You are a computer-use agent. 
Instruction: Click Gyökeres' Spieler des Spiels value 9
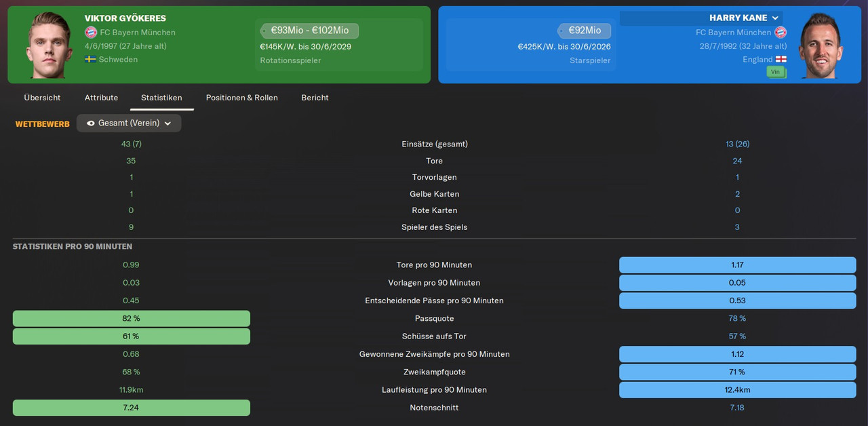click(132, 227)
